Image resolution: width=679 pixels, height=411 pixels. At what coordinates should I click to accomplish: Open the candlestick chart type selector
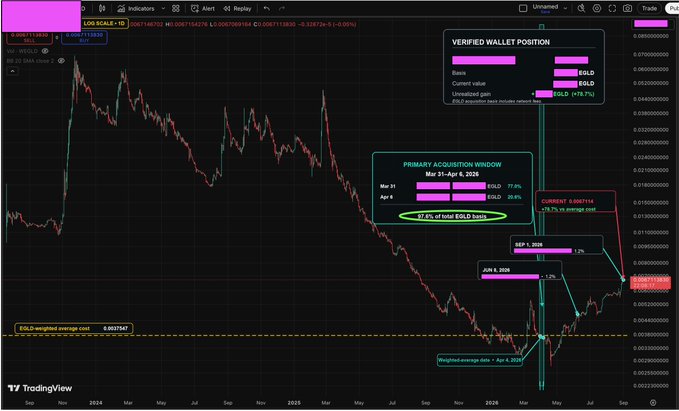(x=102, y=8)
